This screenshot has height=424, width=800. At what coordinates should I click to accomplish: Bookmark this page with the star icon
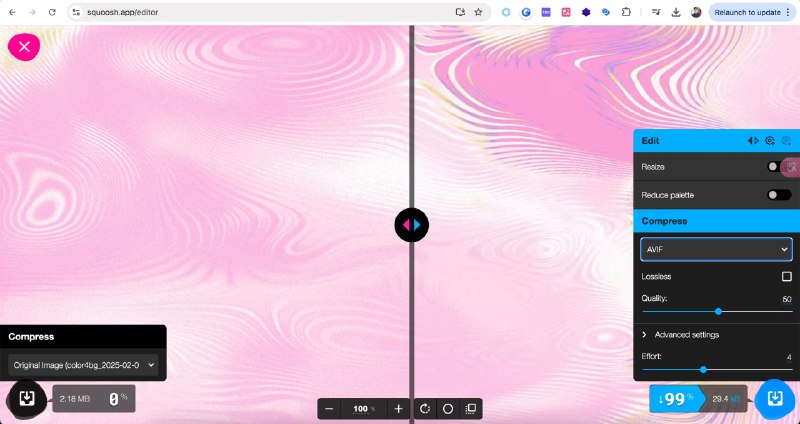(478, 12)
